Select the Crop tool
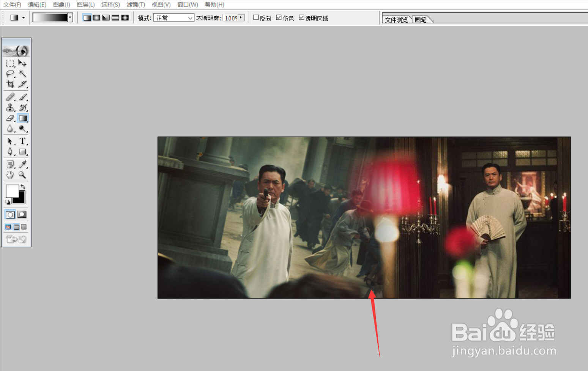Viewport: 588px width, 371px height. [x=10, y=84]
